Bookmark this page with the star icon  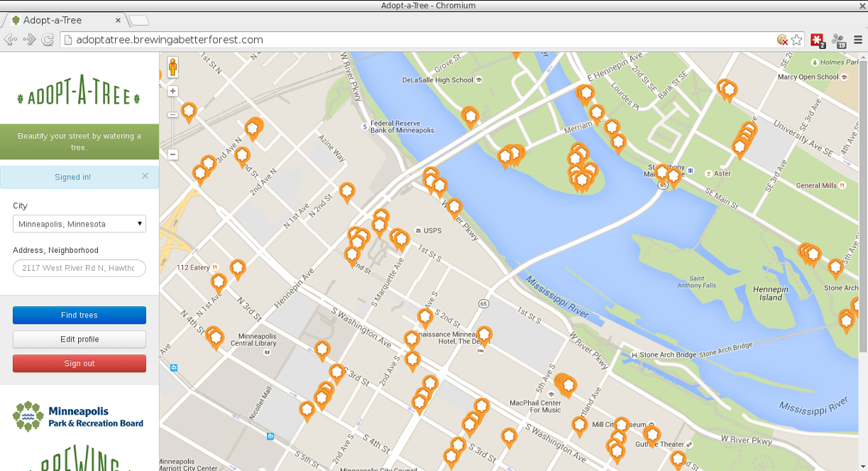(797, 40)
